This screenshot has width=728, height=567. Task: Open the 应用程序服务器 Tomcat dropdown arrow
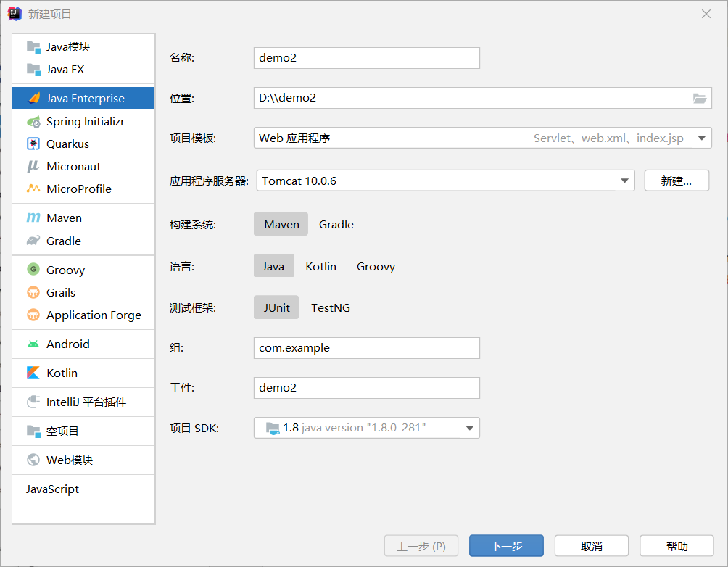tap(624, 181)
